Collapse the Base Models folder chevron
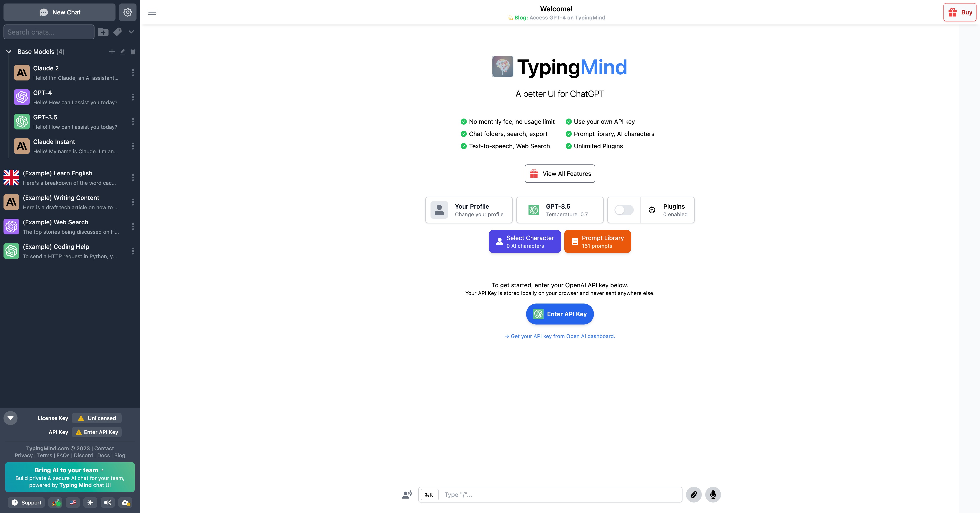The width and height of the screenshot is (980, 513). pos(9,52)
